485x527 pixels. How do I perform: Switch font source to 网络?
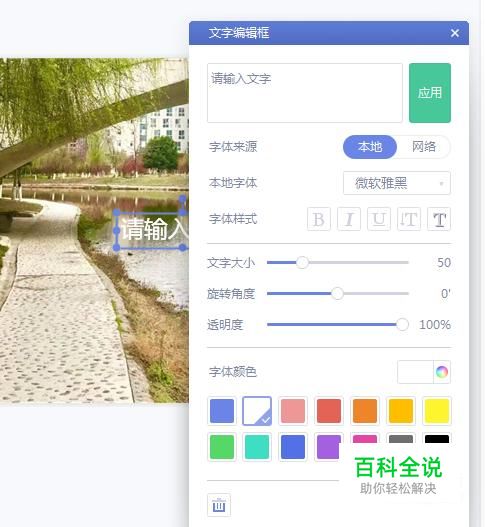tap(424, 147)
